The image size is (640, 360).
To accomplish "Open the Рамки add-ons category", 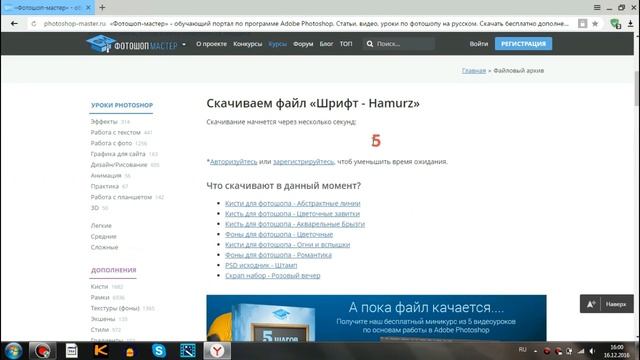I will [x=100, y=297].
